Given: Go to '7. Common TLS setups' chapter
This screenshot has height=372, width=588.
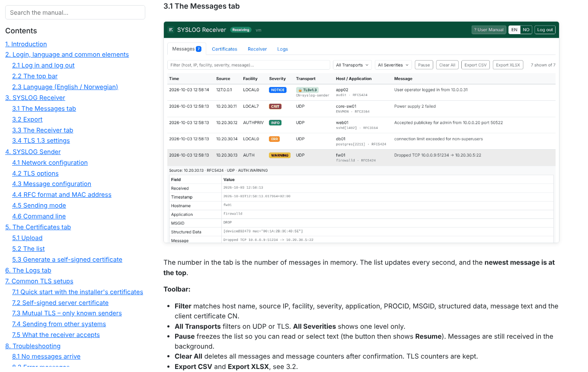Looking at the screenshot, I should [39, 281].
